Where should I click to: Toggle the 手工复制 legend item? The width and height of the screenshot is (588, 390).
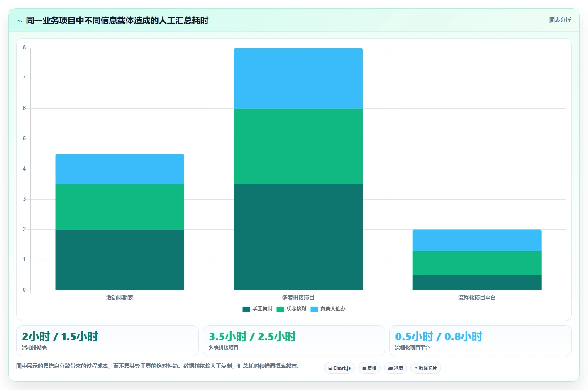257,309
